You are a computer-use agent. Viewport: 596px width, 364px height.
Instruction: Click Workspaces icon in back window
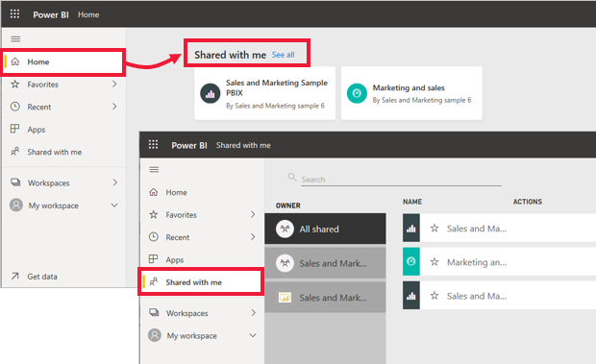(15, 182)
